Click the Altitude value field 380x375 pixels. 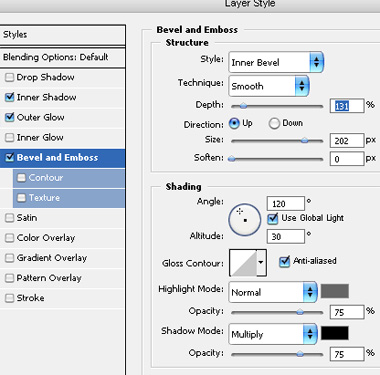tap(286, 236)
